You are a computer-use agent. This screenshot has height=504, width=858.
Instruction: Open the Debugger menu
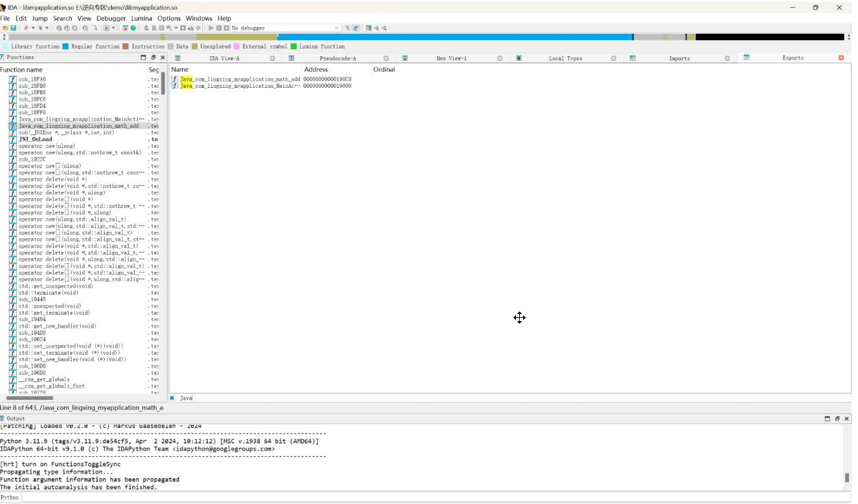pos(111,18)
